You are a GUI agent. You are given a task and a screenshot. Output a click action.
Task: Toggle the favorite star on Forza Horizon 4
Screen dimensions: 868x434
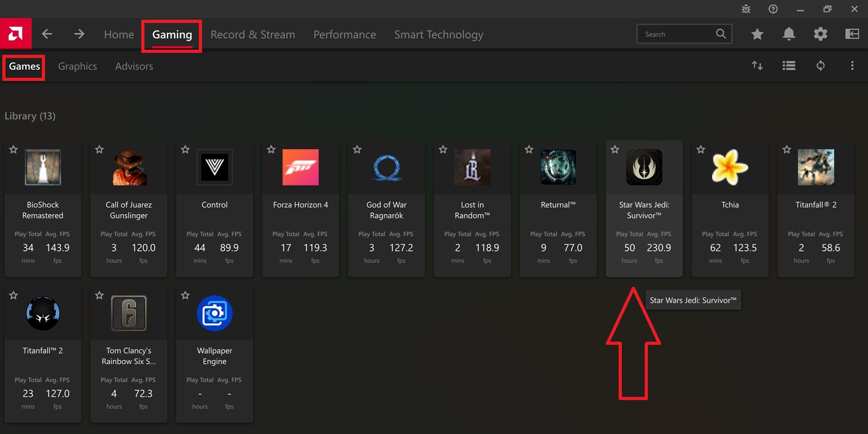pyautogui.click(x=271, y=150)
